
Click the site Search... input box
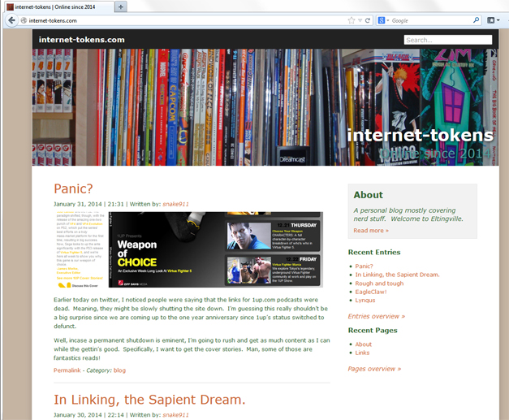pos(447,40)
